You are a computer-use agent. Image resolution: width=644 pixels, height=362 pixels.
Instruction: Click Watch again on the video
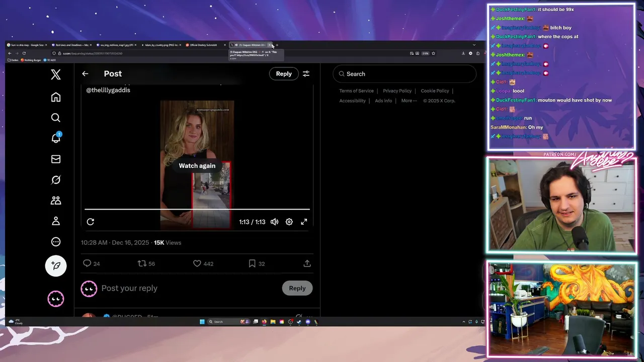coord(197,165)
